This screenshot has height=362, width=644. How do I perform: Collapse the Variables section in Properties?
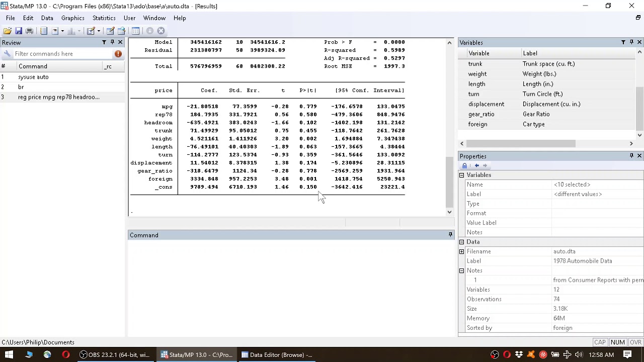pos(461,175)
